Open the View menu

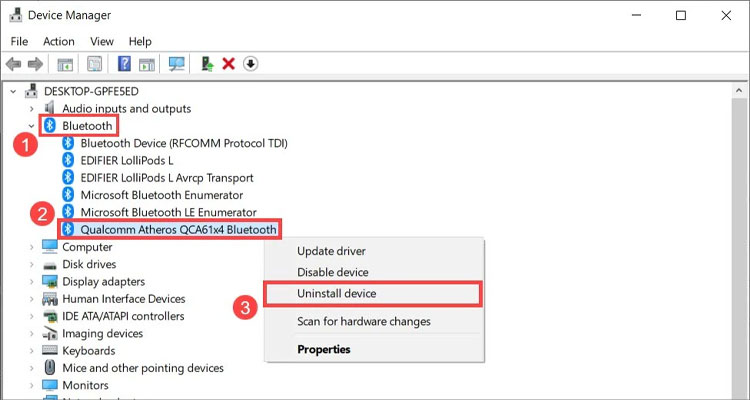(102, 41)
